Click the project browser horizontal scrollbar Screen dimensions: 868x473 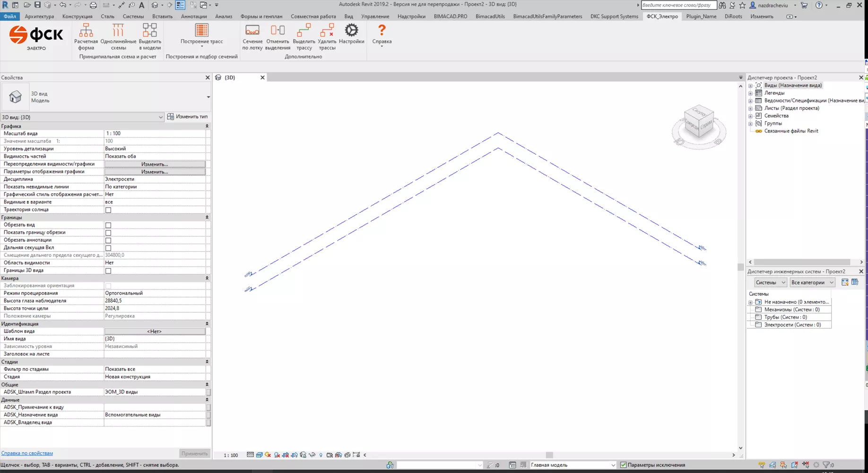(x=802, y=262)
